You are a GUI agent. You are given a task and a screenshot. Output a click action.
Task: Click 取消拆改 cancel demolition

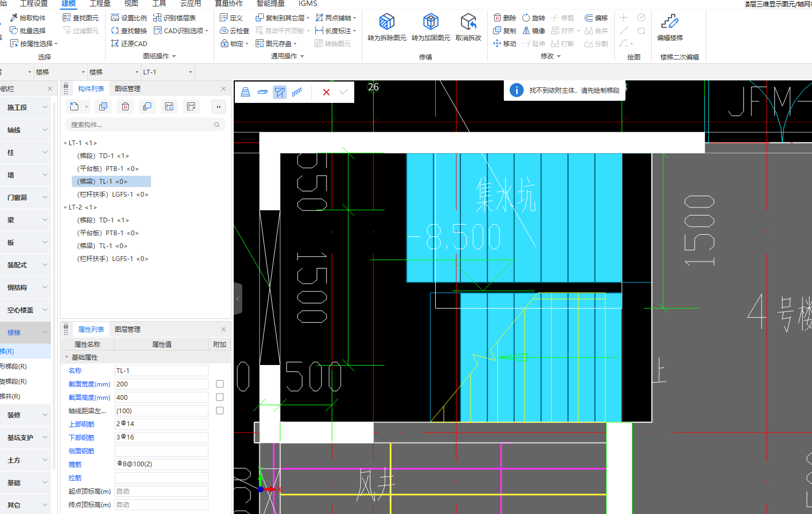[468, 27]
